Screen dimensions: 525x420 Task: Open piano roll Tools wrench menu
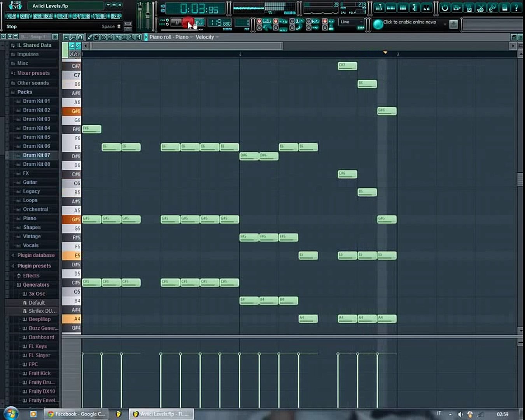73,37
